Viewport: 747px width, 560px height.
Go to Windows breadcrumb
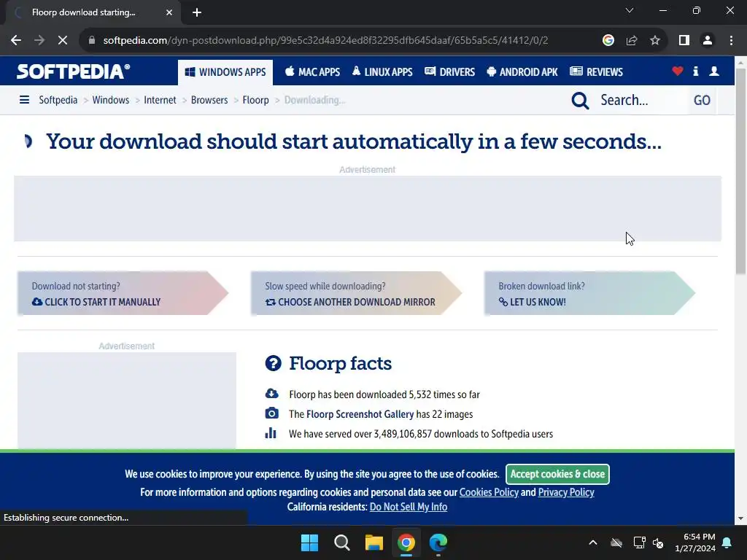click(x=111, y=100)
